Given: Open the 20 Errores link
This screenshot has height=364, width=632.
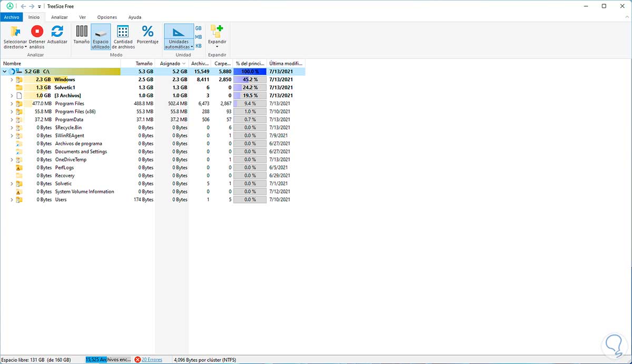Looking at the screenshot, I should [152, 360].
